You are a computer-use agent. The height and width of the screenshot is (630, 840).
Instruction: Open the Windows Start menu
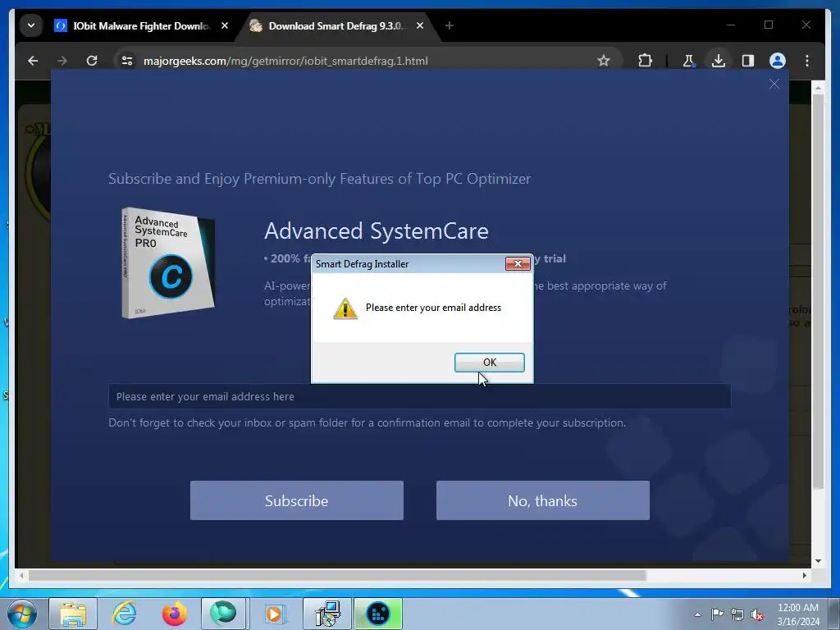click(22, 614)
